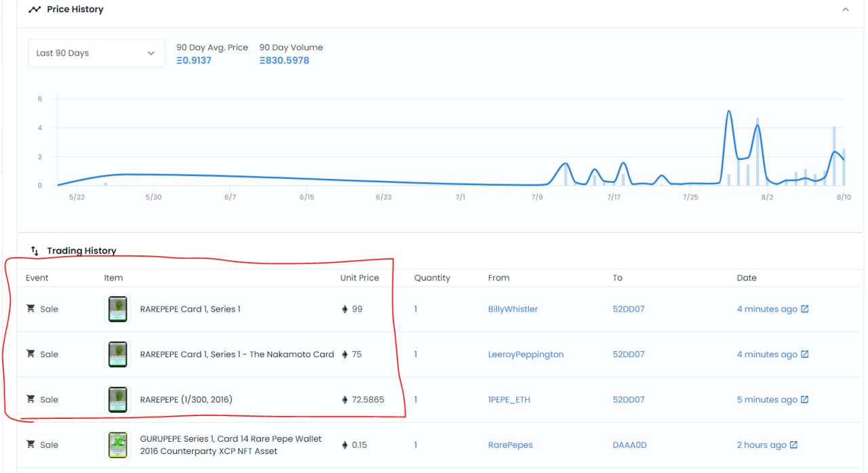
Task: Click the Date column header
Action: coord(747,278)
